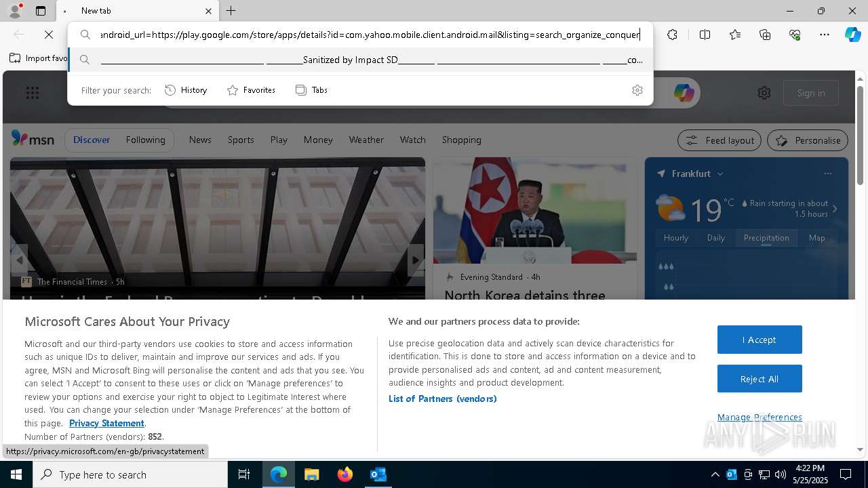The image size is (868, 488).
Task: Open Task View on the taskbar
Action: 244,474
